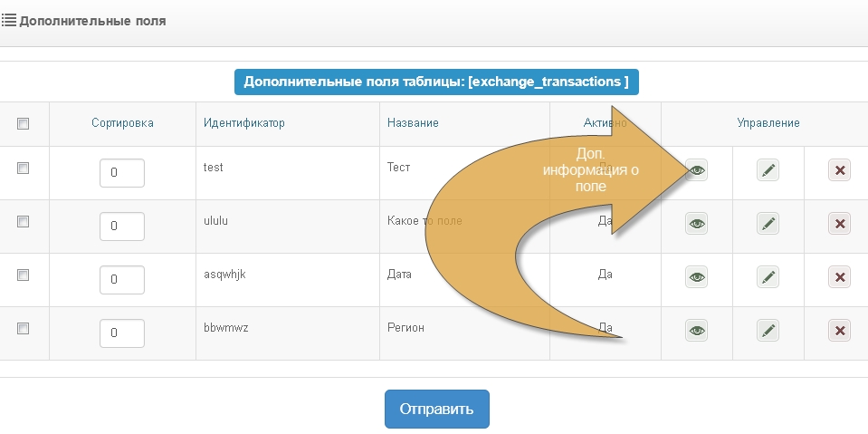Viewport: 868px width, 434px height.
Task: Edit the test field with pencil icon
Action: coord(768,170)
